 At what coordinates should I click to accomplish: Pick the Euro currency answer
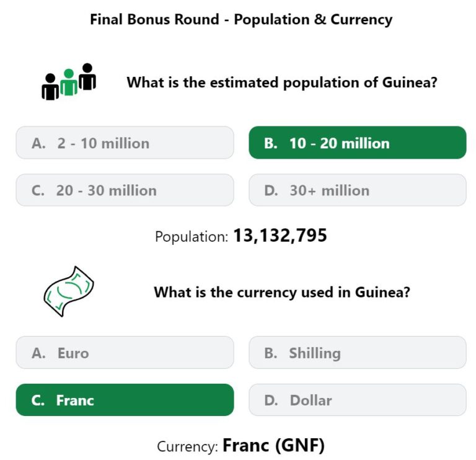click(125, 353)
